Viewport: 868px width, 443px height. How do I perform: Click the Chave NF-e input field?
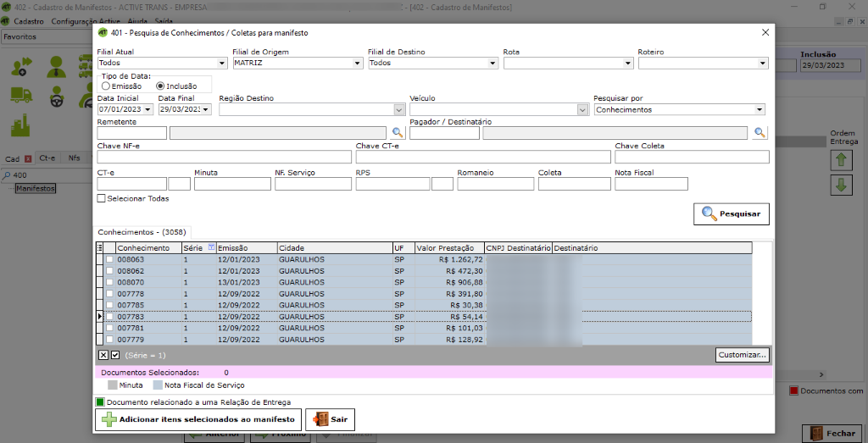pos(224,157)
